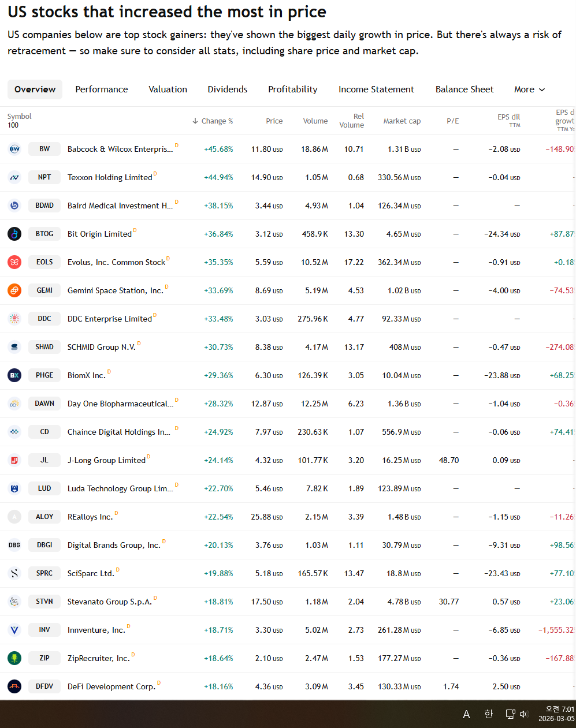576x728 pixels.
Task: Open the More tabs dropdown
Action: click(x=530, y=89)
